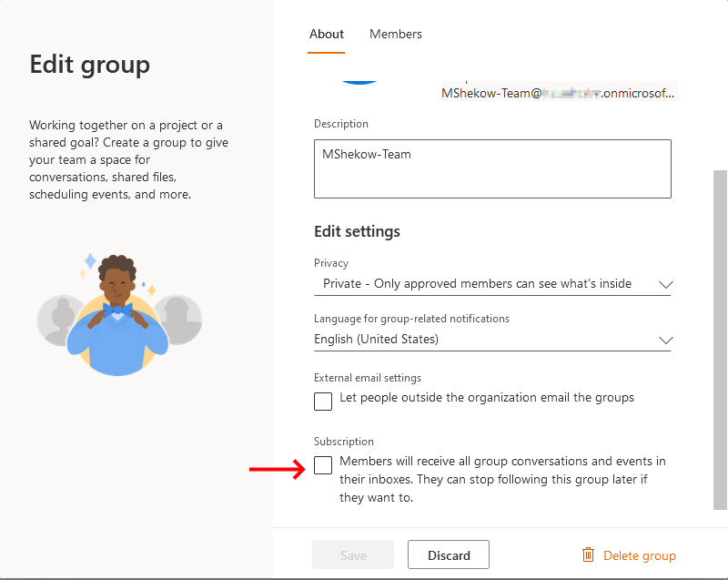Viewport: 728px width, 580px height.
Task: Click the 'Subscription' label
Action: 344,442
